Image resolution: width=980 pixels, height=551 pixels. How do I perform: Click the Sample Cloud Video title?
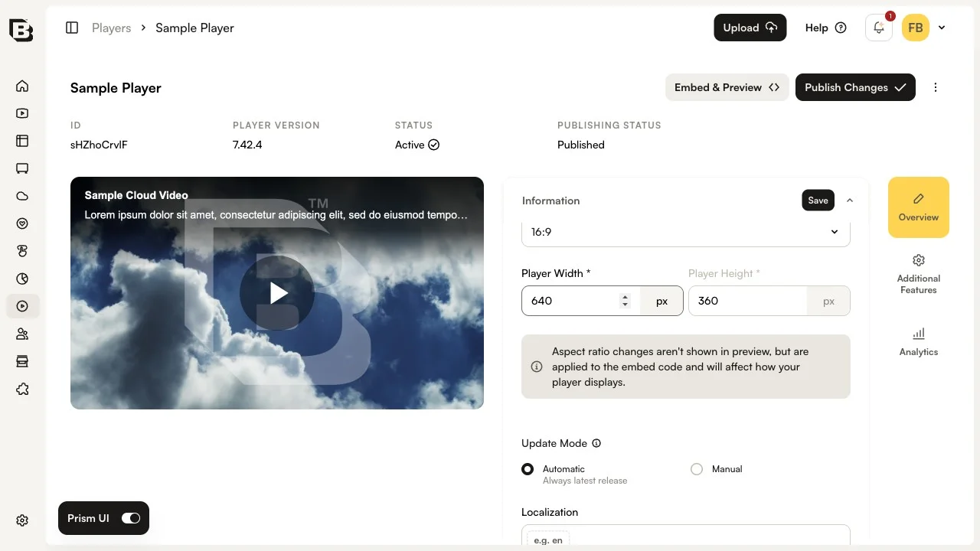click(x=136, y=195)
